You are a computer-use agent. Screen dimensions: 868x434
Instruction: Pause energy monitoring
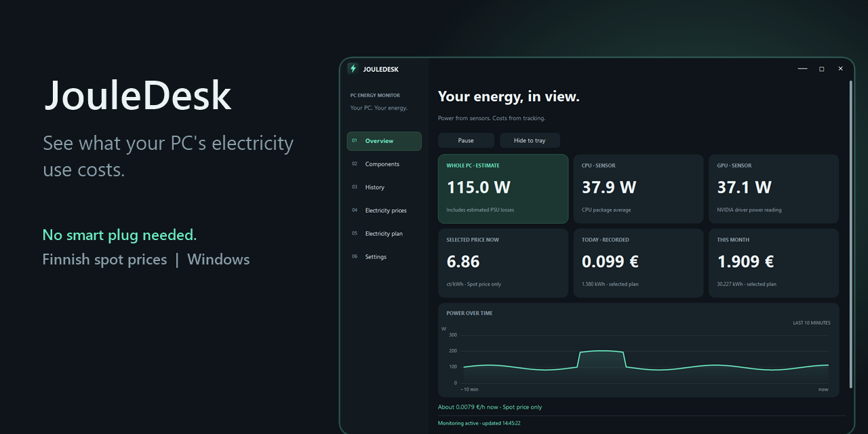[x=466, y=140]
